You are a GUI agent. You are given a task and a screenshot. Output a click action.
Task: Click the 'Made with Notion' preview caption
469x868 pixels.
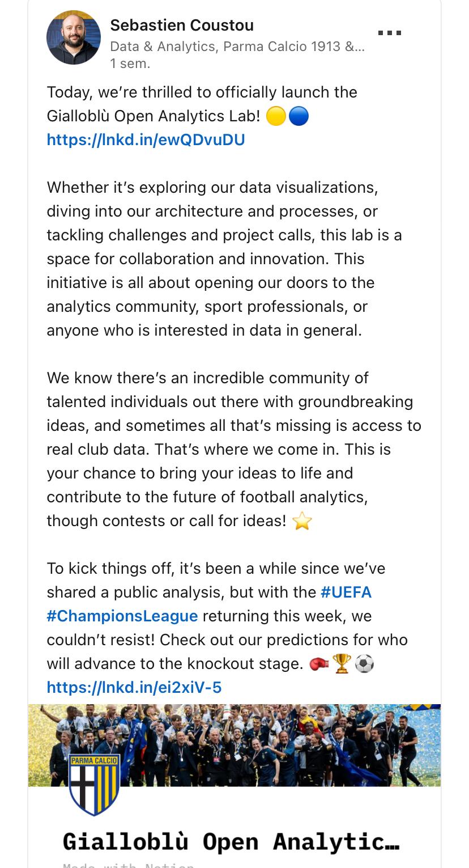coord(128,865)
